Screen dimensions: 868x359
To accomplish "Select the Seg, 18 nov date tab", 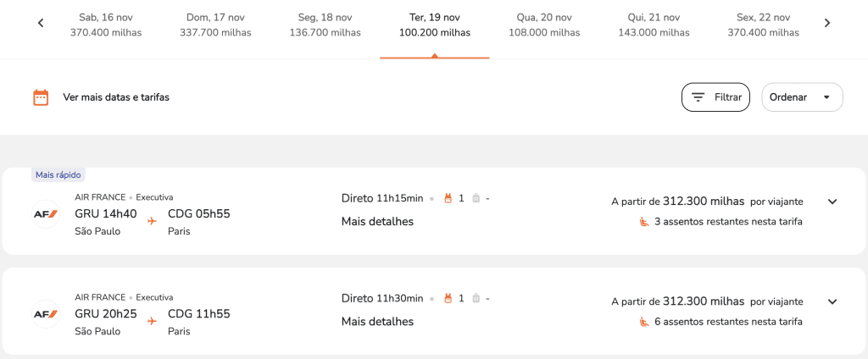I will pyautogui.click(x=325, y=25).
